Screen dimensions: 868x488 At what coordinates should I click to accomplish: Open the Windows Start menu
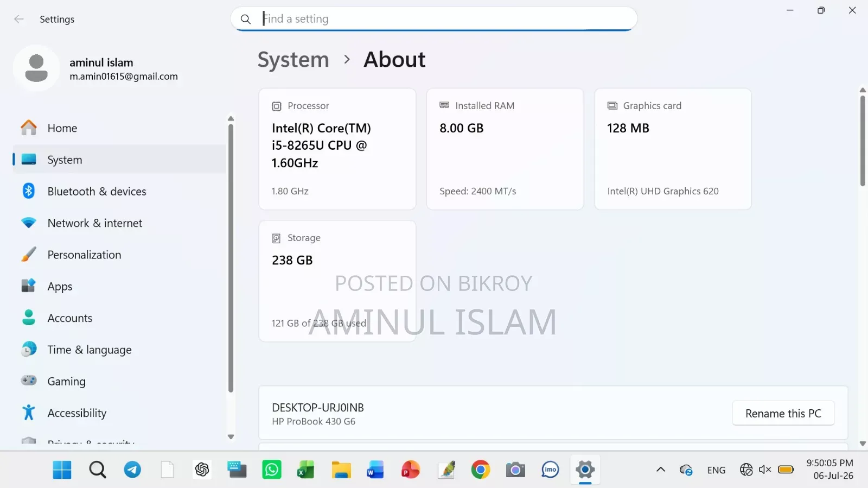[62, 470]
